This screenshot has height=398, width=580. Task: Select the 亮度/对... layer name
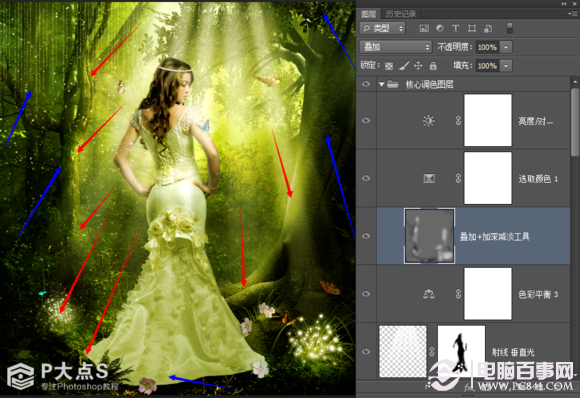535,121
